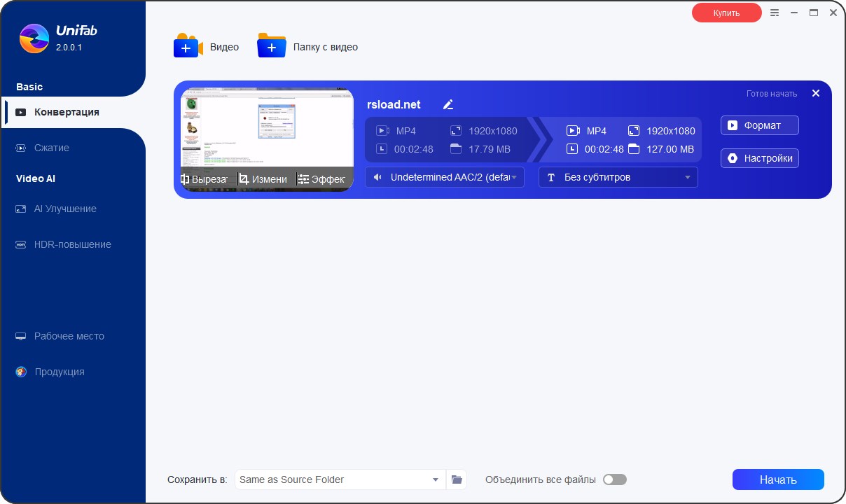Click the Начать button
The width and height of the screenshot is (846, 504).
[777, 479]
